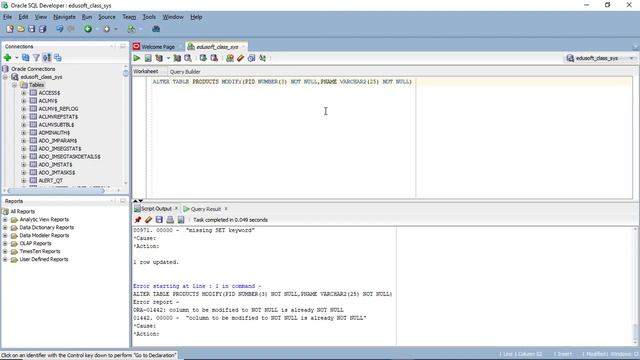Close the Script Output tab
Image resolution: width=640 pixels, height=360 pixels.
pos(176,209)
